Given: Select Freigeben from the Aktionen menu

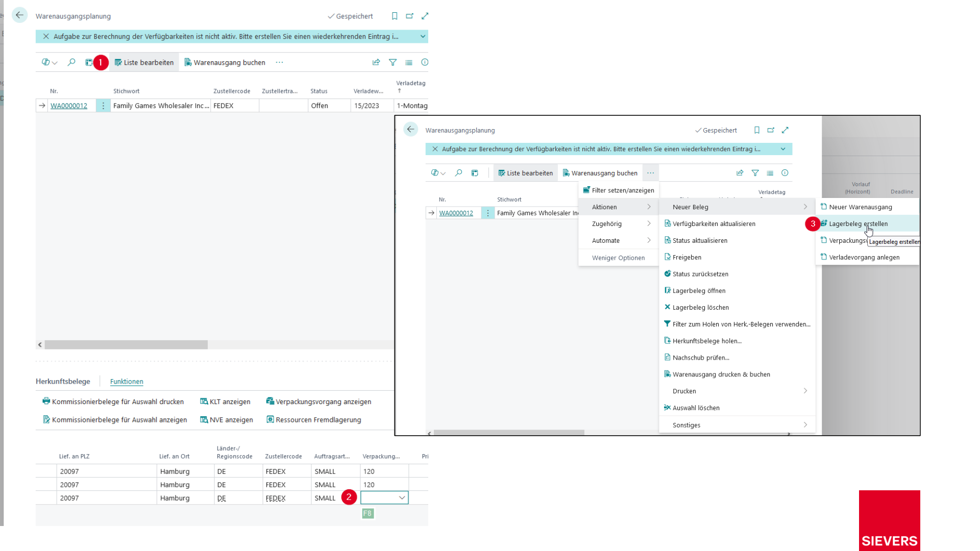Looking at the screenshot, I should point(737,257).
